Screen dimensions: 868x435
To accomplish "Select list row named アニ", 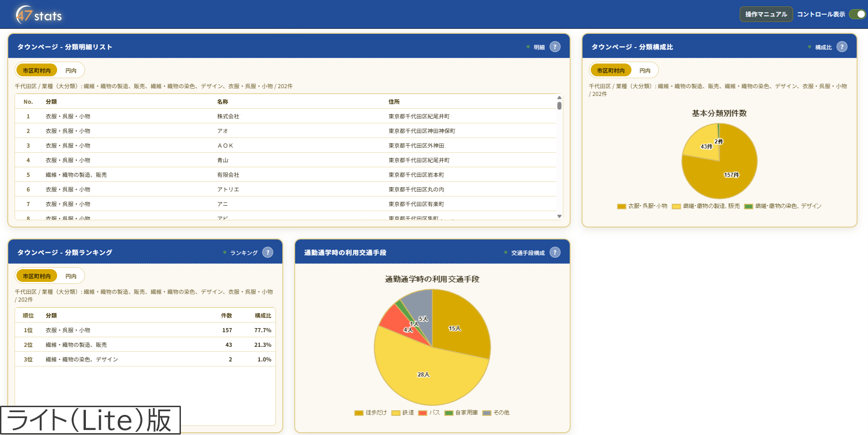I will 286,204.
